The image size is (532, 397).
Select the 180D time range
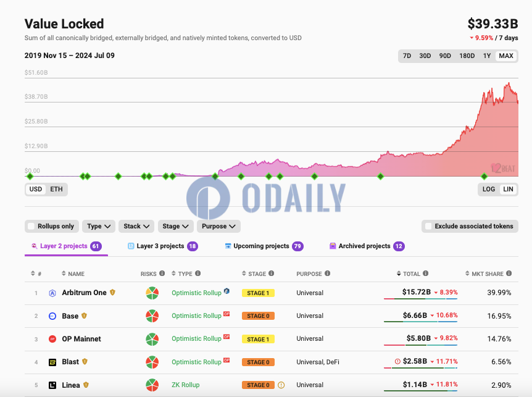(x=467, y=56)
